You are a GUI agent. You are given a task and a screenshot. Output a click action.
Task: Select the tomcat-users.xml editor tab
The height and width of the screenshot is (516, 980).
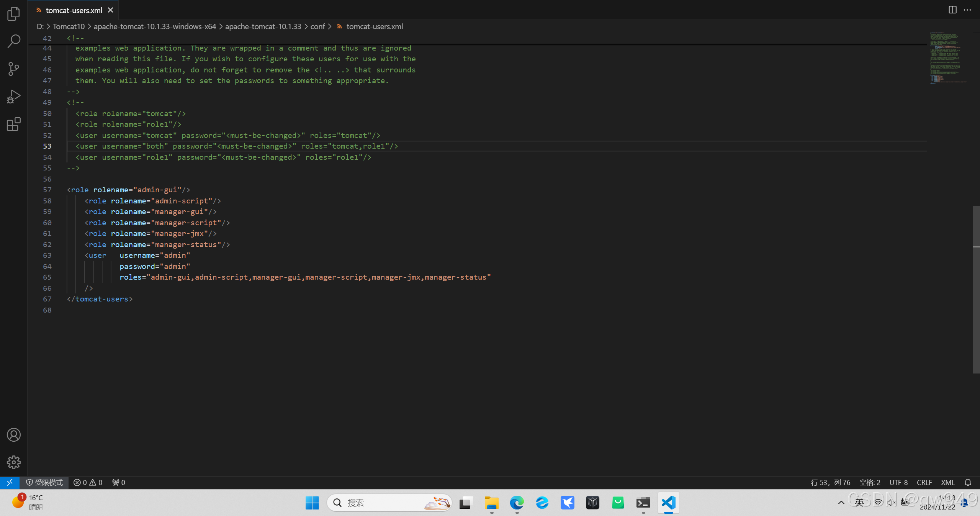pos(74,10)
